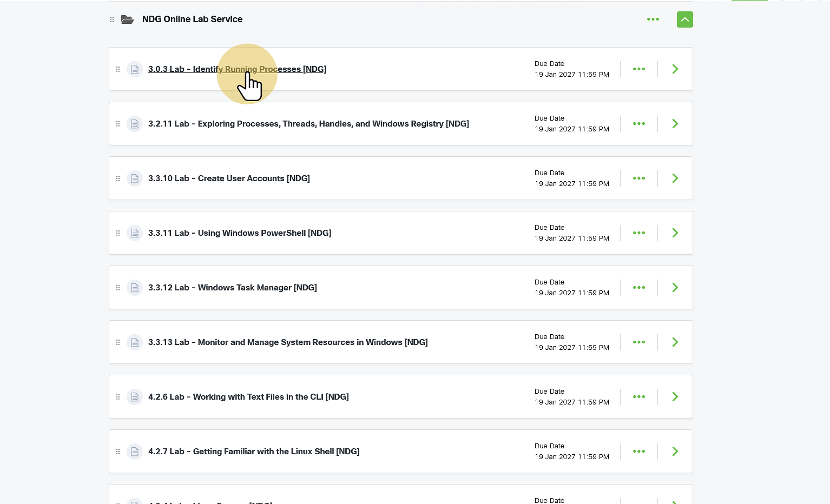Open options menu for NDG Online Lab Service
The height and width of the screenshot is (504, 830).
point(653,19)
